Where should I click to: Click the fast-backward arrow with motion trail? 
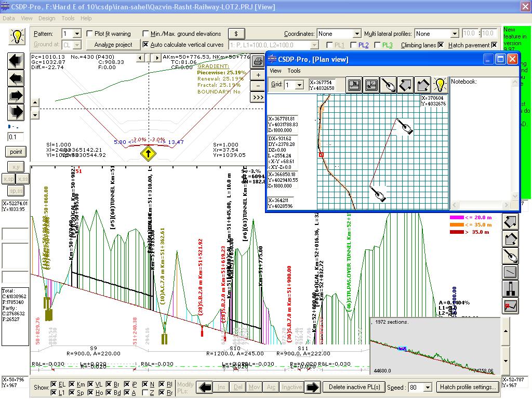point(16,61)
